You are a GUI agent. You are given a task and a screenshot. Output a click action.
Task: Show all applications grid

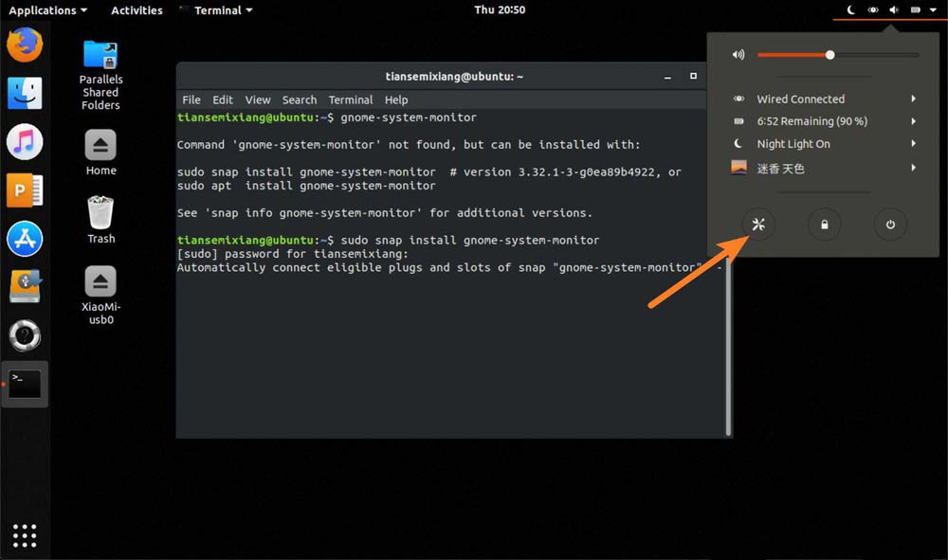25,535
